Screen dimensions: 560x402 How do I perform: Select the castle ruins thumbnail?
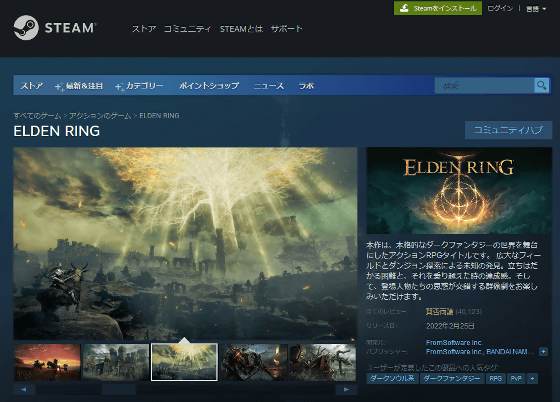116,362
